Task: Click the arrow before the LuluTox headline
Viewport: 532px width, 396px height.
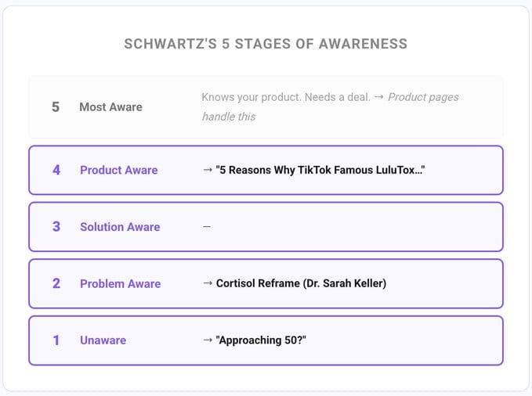Action: [x=208, y=170]
